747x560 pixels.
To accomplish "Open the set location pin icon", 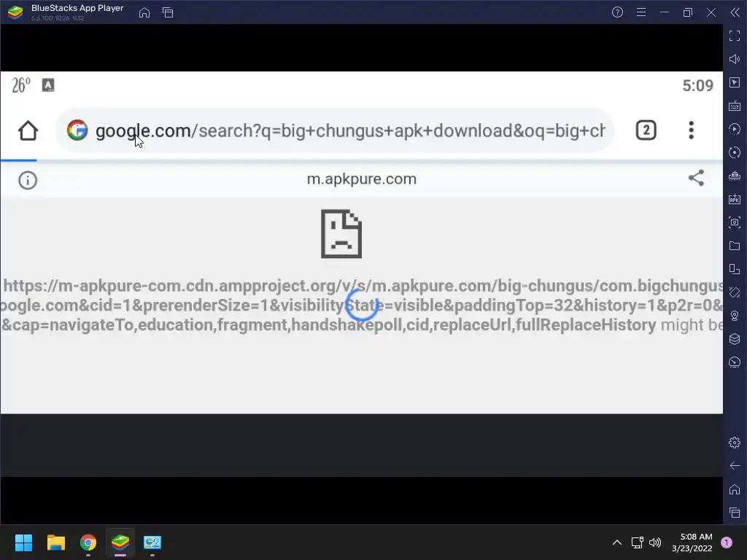I will (735, 316).
